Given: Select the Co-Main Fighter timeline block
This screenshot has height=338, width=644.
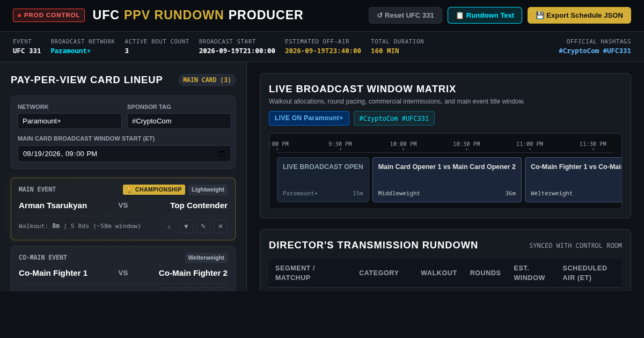Looking at the screenshot, I should [x=573, y=180].
